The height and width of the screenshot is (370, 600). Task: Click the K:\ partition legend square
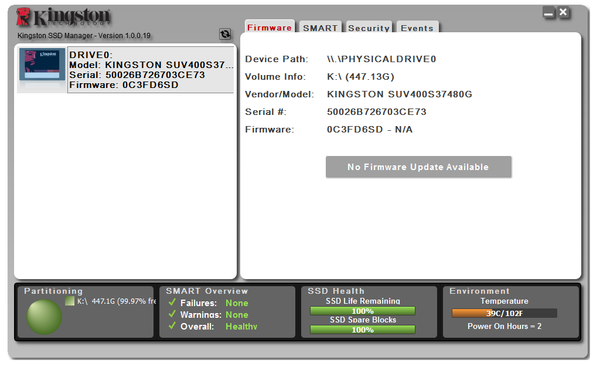(70, 301)
